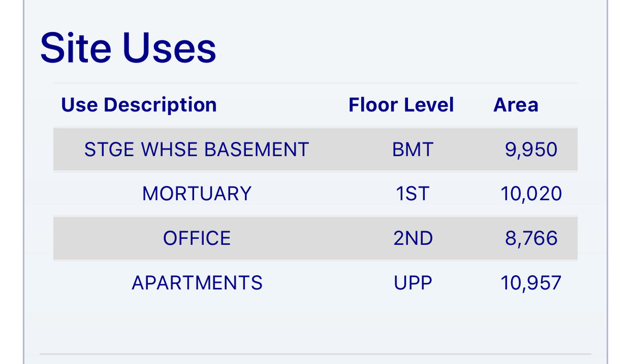Click the STGE WHSE BASEMENT cell
The height and width of the screenshot is (364, 631).
(197, 150)
